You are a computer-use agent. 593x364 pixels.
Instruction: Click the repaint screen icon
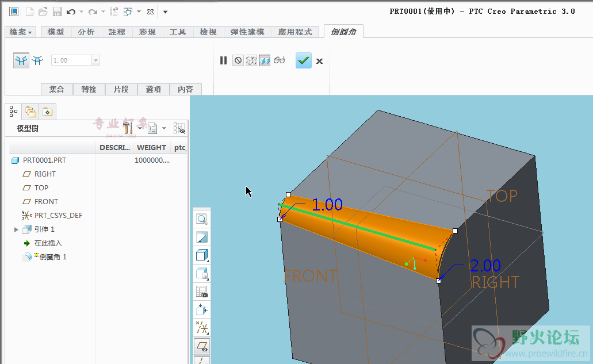pos(202,237)
